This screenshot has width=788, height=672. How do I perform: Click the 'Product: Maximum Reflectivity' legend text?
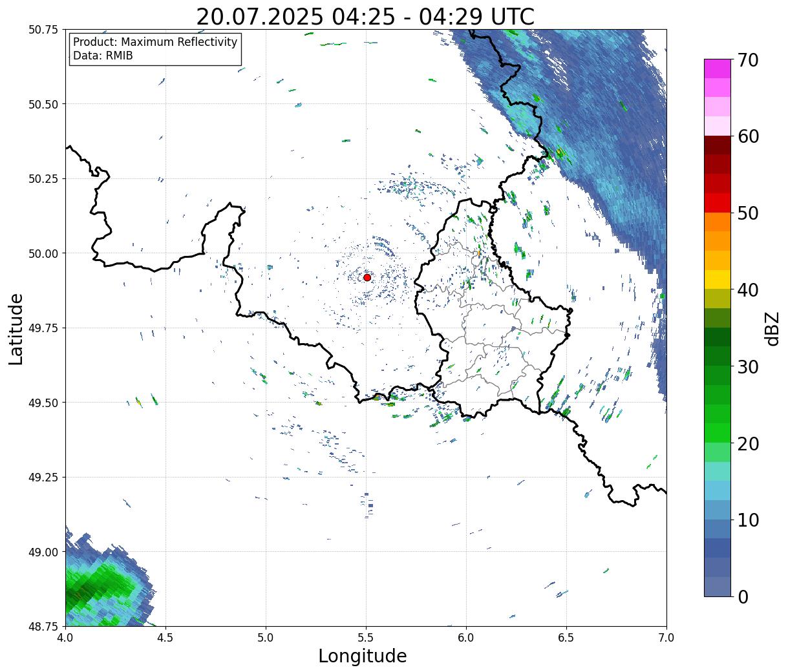(155, 42)
